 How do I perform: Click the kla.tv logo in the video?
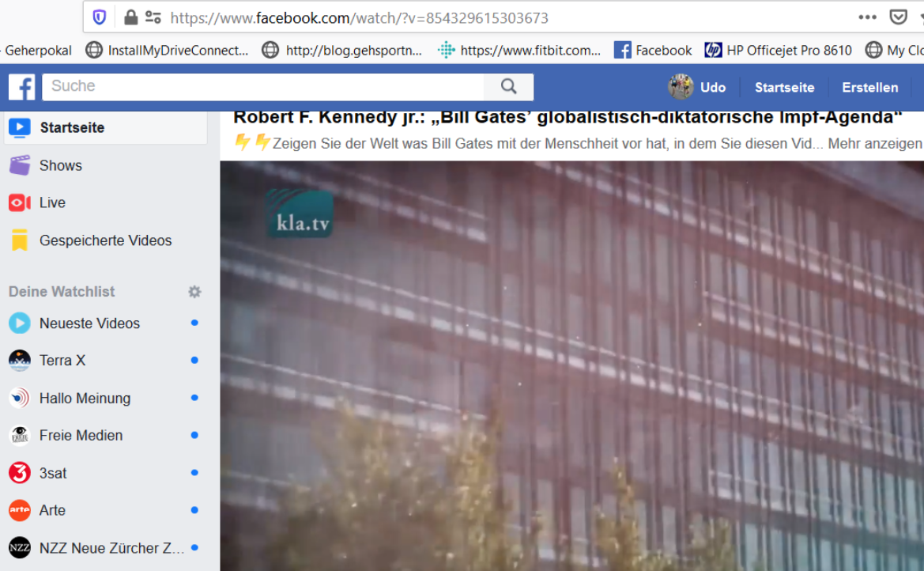click(300, 214)
